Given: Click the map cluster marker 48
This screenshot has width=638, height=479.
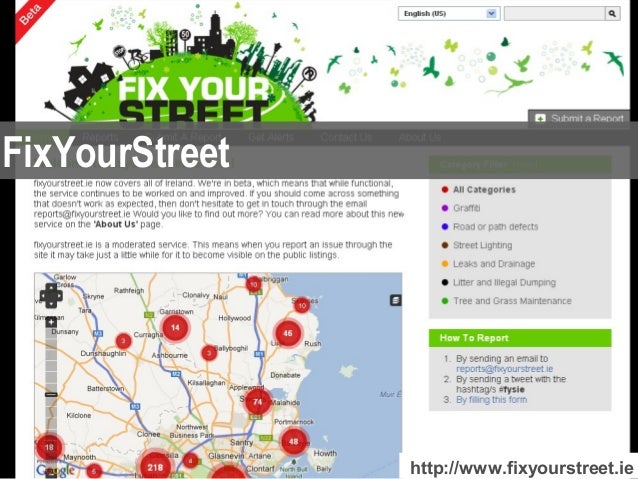Looking at the screenshot, I should [293, 442].
